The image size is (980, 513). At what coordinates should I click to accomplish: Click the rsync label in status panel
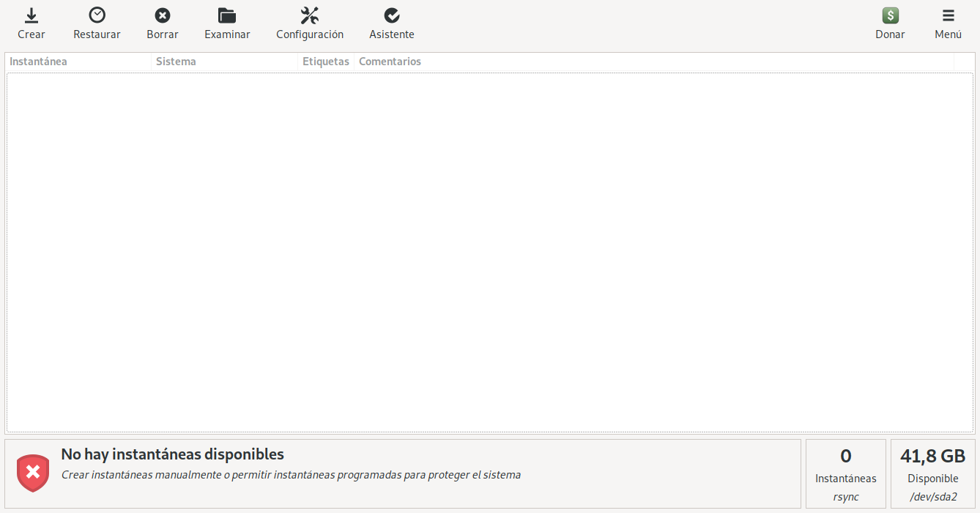pos(845,497)
